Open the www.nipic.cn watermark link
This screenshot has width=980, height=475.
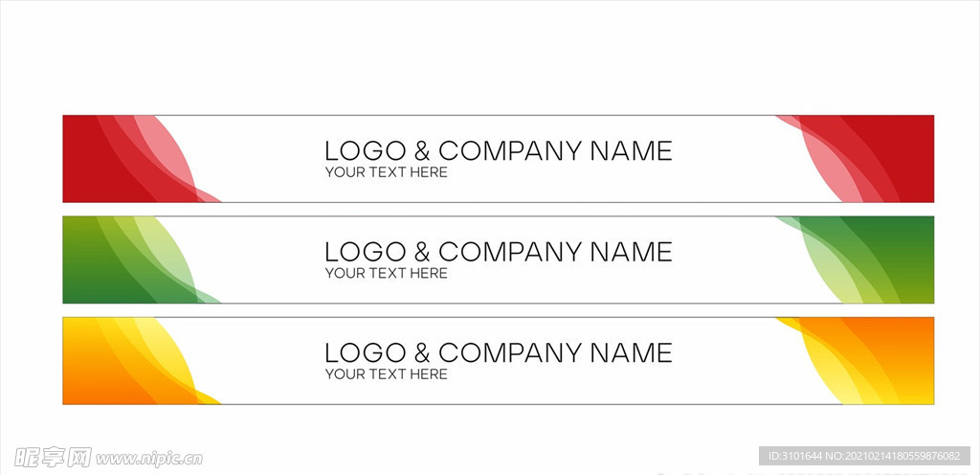[x=149, y=460]
